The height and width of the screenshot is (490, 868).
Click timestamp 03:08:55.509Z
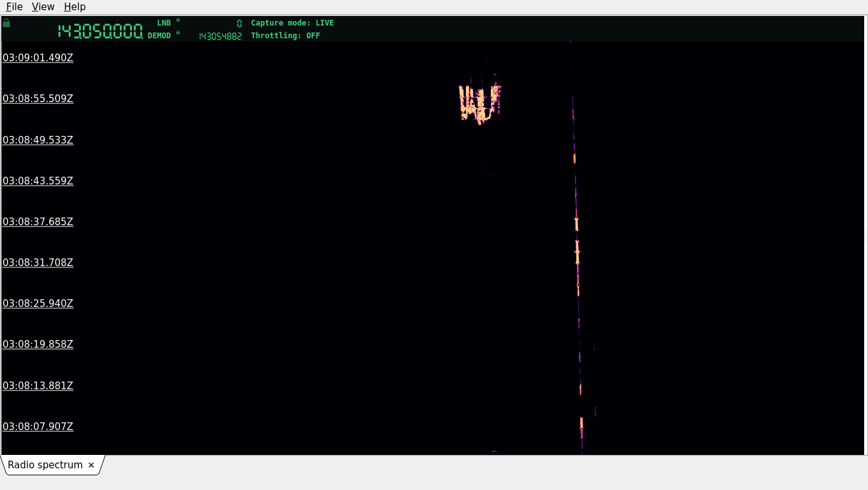(x=38, y=99)
